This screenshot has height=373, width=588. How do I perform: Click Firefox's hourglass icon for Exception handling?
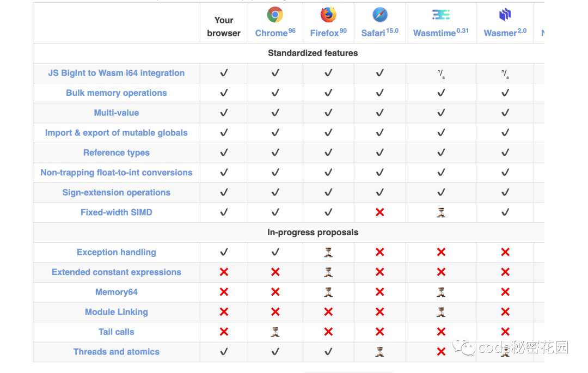tap(328, 252)
